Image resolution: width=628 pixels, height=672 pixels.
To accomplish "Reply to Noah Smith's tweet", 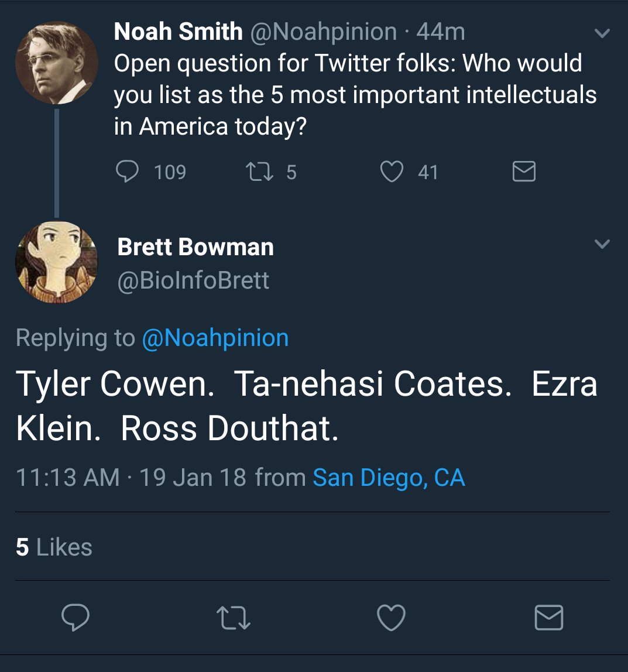I will point(126,172).
